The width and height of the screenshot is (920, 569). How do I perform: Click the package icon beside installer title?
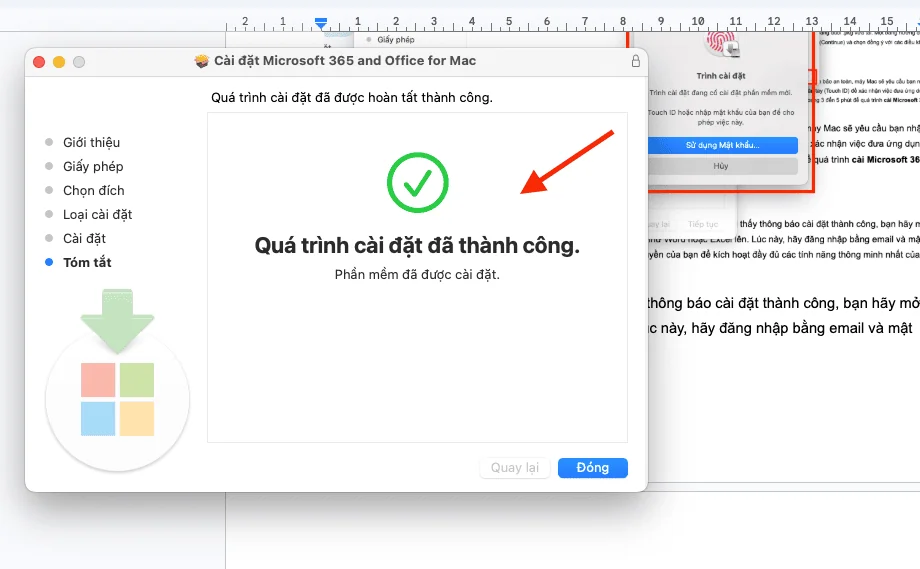coord(202,61)
